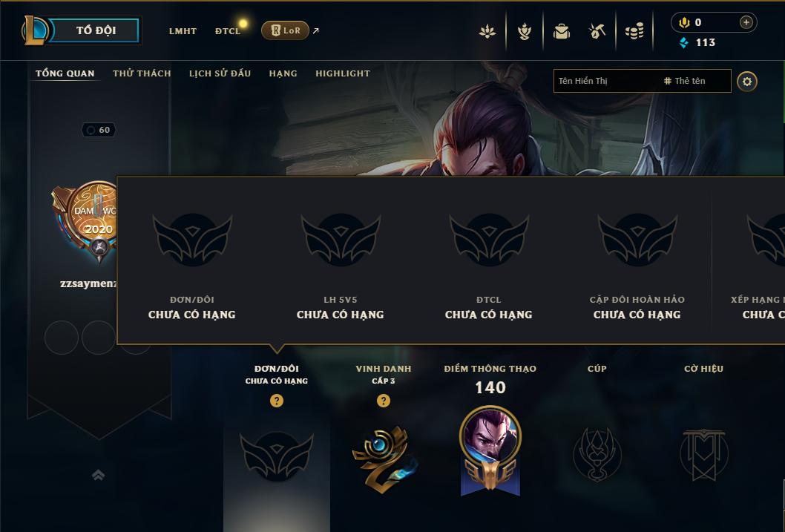Click the plus button to buy RP
This screenshot has width=785, height=532.
[746, 22]
